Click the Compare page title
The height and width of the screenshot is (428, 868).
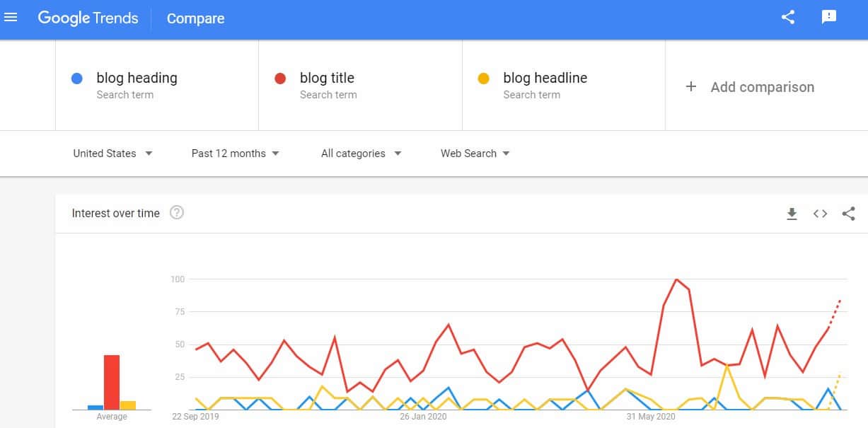pos(195,19)
